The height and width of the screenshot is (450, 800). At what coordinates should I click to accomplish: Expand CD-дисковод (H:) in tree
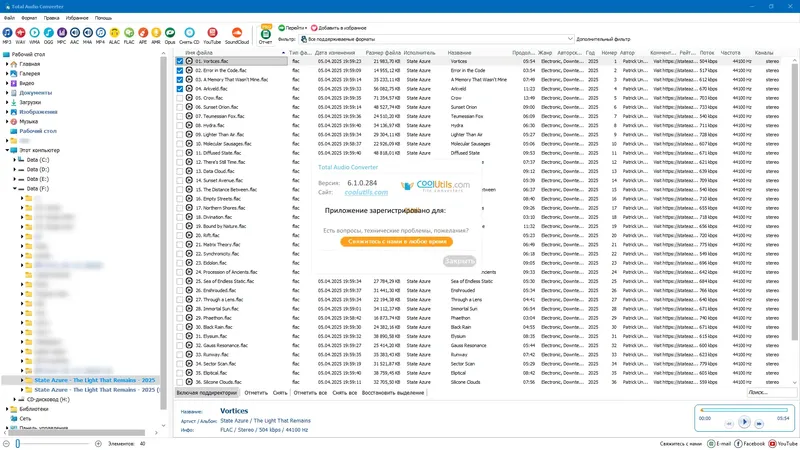point(15,399)
